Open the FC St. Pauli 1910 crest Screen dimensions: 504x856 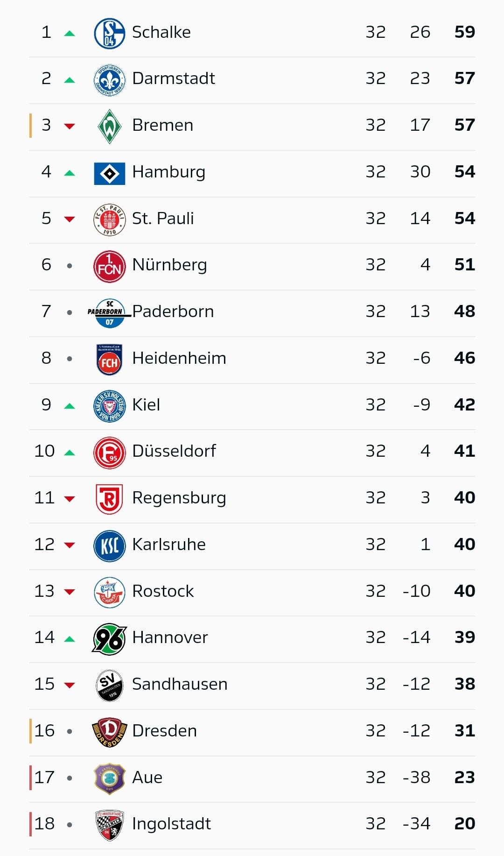(x=110, y=220)
